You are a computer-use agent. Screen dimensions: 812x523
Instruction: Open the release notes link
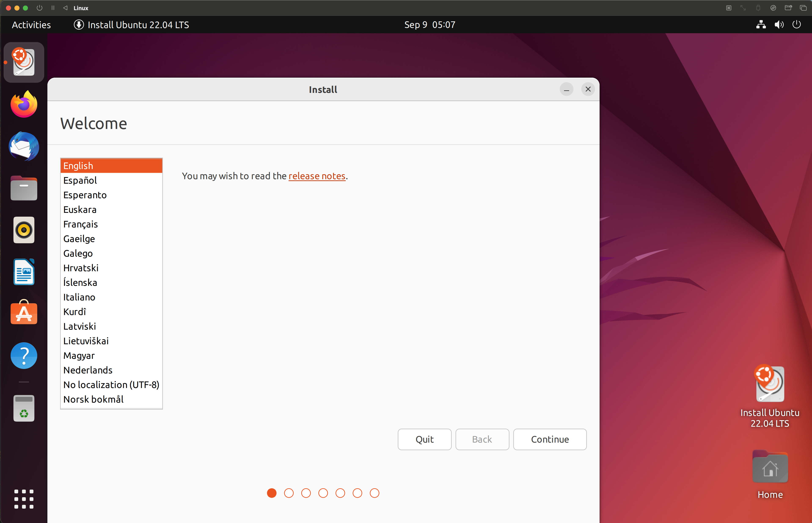tap(317, 176)
